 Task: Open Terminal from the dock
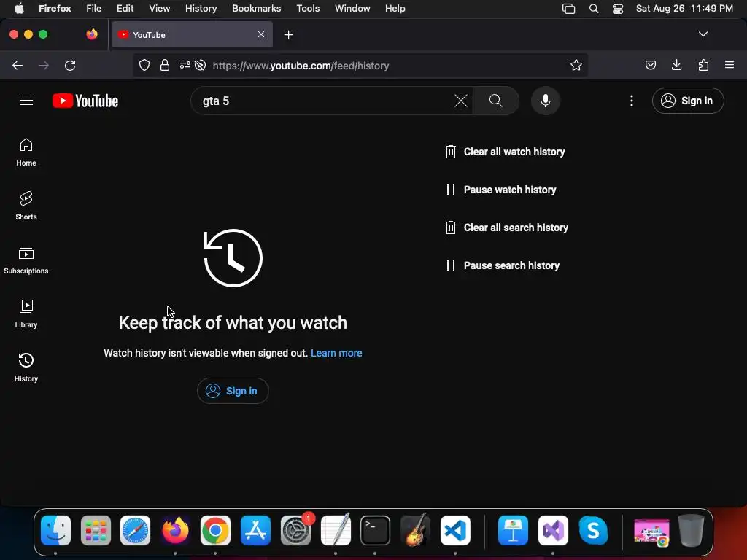pos(376,531)
